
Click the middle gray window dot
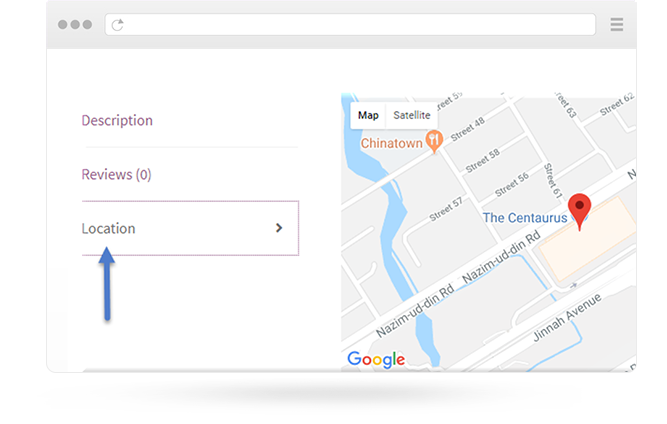[x=75, y=24]
